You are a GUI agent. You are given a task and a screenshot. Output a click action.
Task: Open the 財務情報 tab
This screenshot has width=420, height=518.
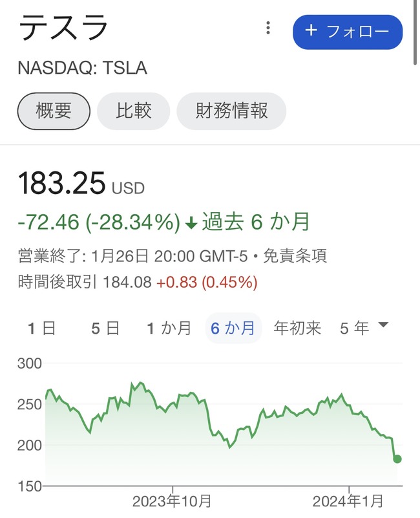[x=231, y=111]
